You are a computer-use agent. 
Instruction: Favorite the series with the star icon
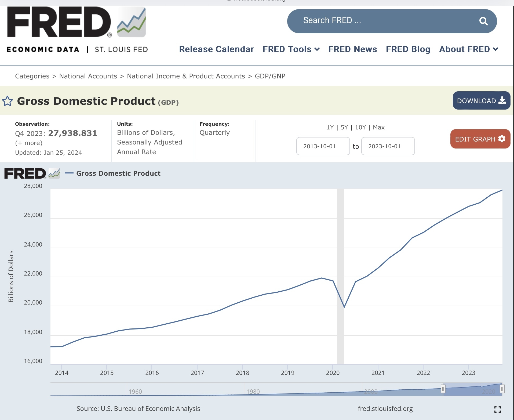coord(7,101)
